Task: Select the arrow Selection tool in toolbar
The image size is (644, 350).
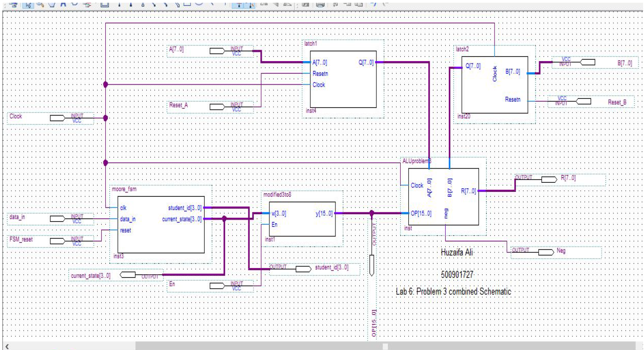Action: click(x=27, y=4)
